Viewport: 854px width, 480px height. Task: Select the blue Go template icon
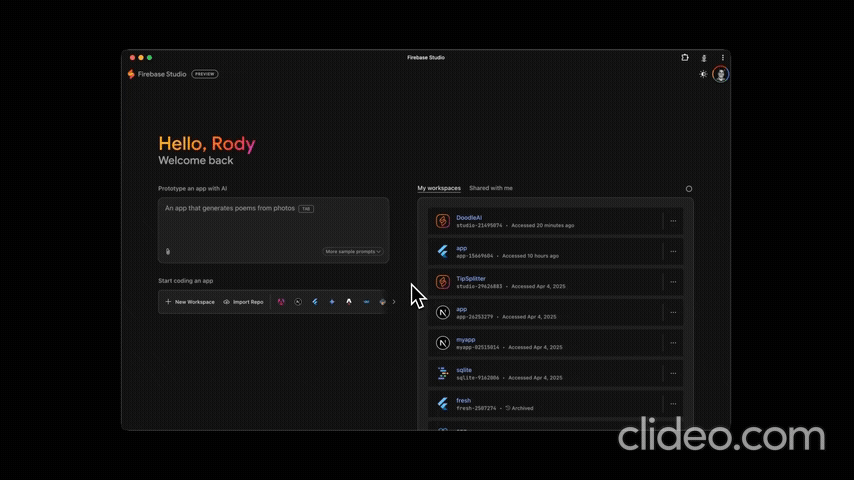(x=366, y=302)
